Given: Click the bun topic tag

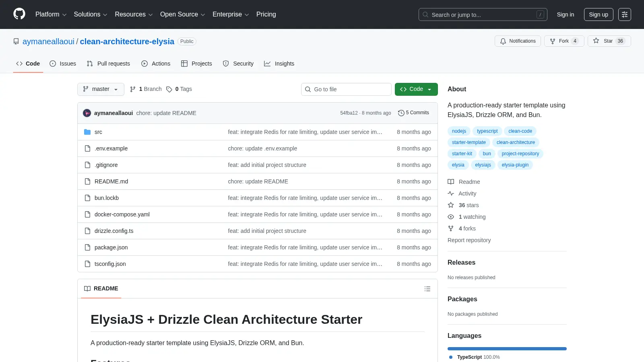Looking at the screenshot, I should coord(487,154).
